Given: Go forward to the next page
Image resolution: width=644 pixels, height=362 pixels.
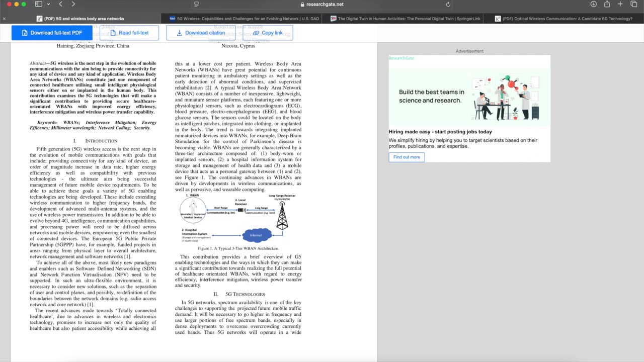Looking at the screenshot, I should coord(73,4).
